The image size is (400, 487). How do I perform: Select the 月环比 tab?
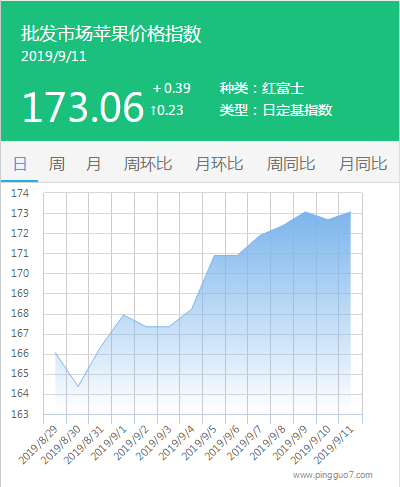[x=219, y=164]
